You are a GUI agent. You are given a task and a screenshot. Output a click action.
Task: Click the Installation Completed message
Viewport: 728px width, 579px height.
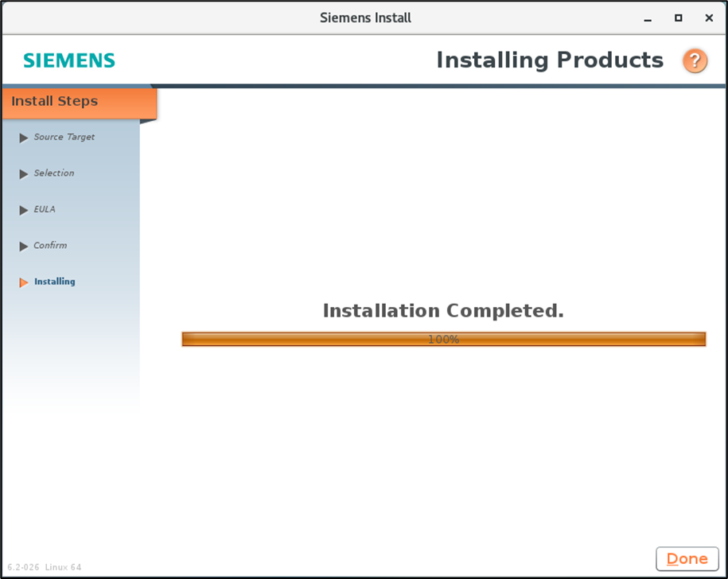point(443,311)
